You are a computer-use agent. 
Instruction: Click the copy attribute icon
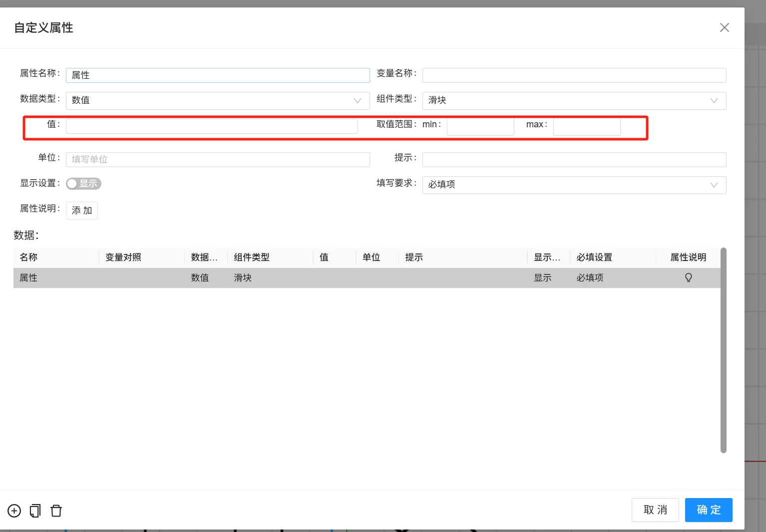(x=35, y=511)
